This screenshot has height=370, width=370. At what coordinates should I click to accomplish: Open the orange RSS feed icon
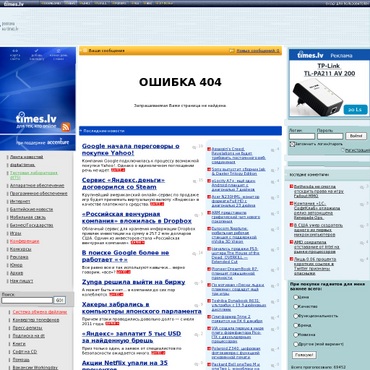[x=66, y=127]
